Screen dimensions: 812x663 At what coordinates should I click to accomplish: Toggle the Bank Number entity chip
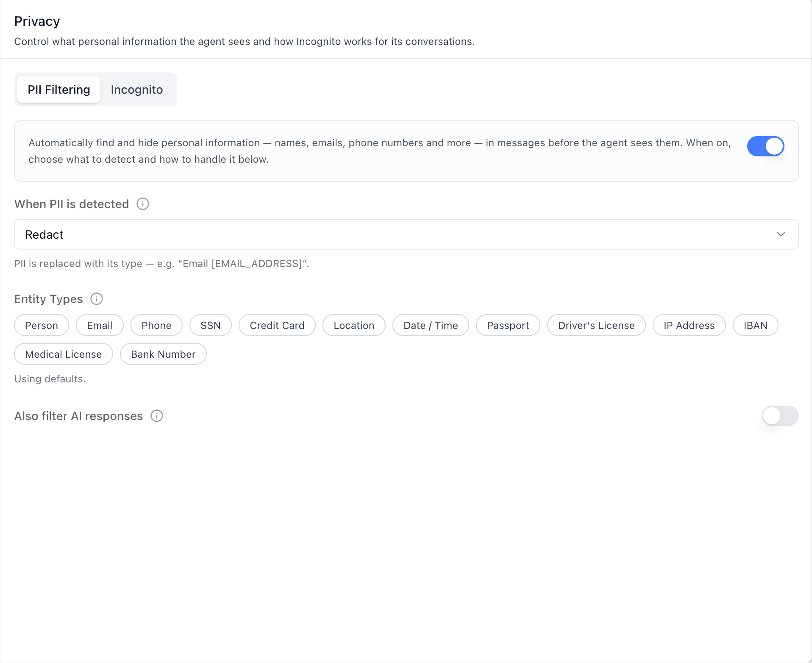click(x=163, y=354)
